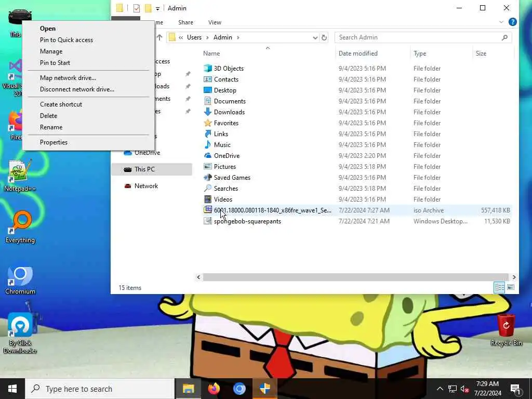Show hidden system tray icons
Viewport: 532px width, 399px height.
440,389
